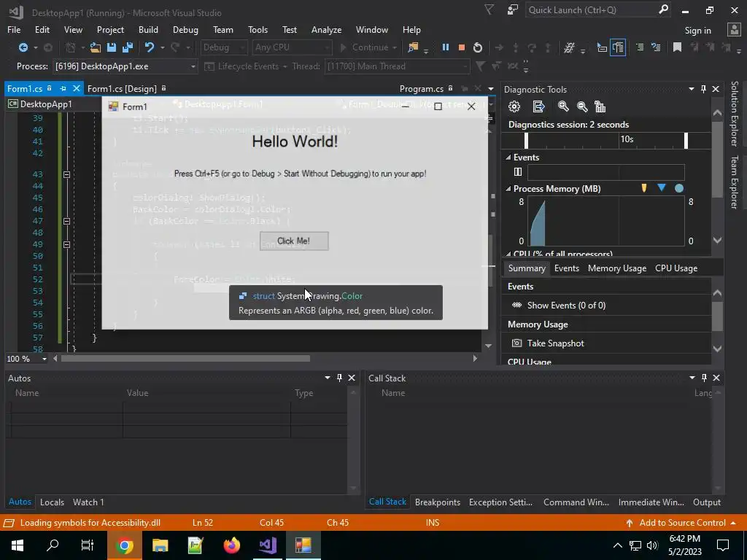
Task: Switch to the Program.cs tab
Action: (x=421, y=88)
